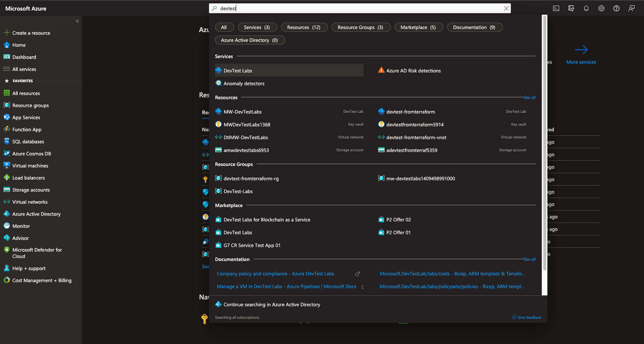Image resolution: width=644 pixels, height=344 pixels.
Task: Collapse the left sidebar menu
Action: pos(77,21)
